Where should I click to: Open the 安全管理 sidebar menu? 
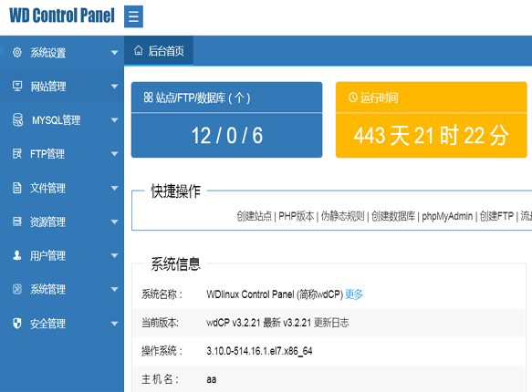point(62,324)
